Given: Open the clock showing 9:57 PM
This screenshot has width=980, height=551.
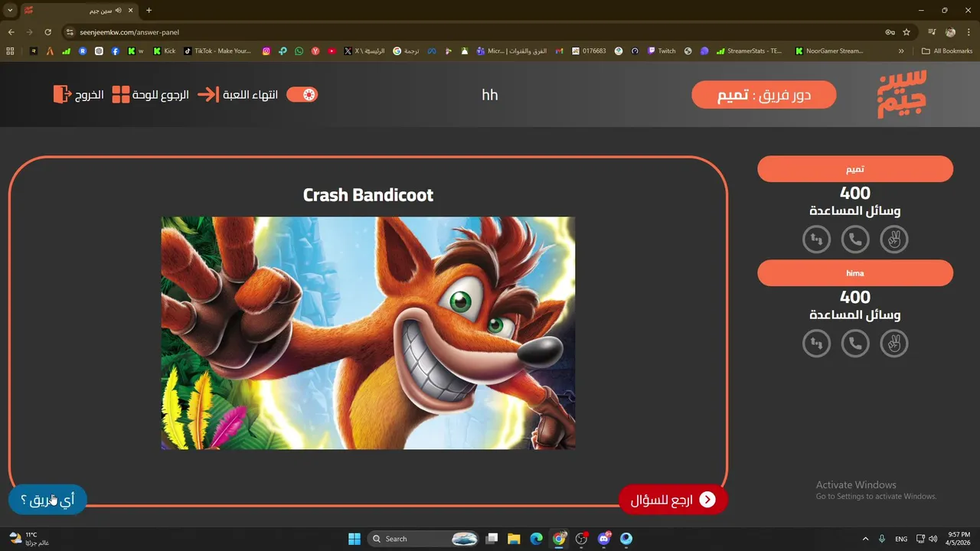Looking at the screenshot, I should tap(959, 538).
